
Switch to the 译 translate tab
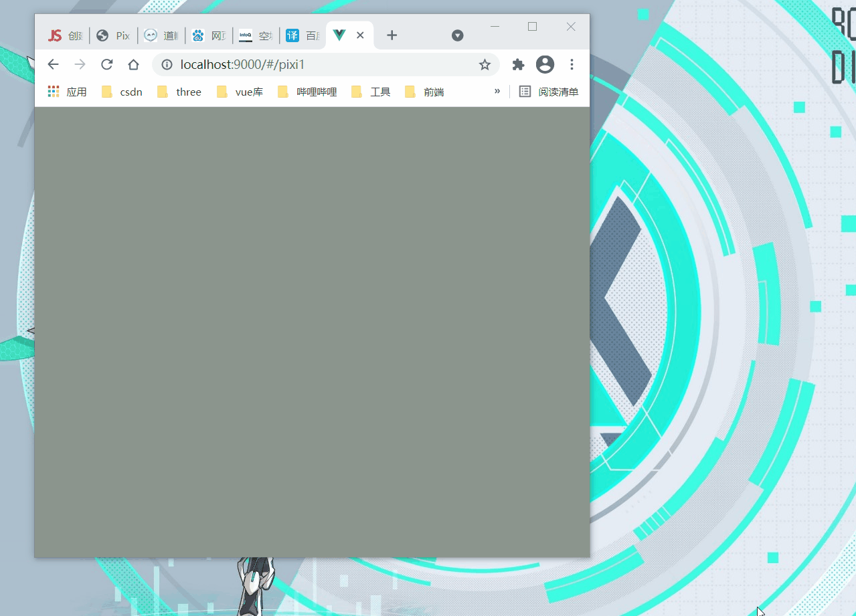point(303,36)
